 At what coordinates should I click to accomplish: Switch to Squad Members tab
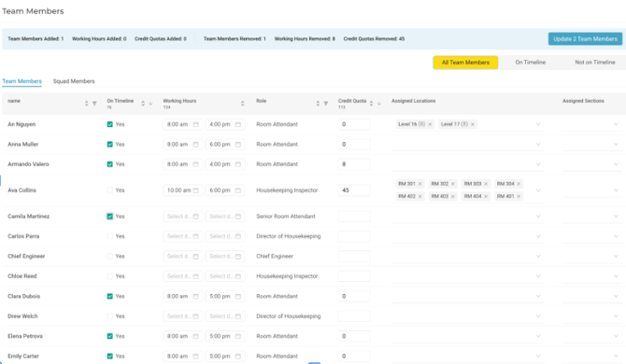pos(74,81)
